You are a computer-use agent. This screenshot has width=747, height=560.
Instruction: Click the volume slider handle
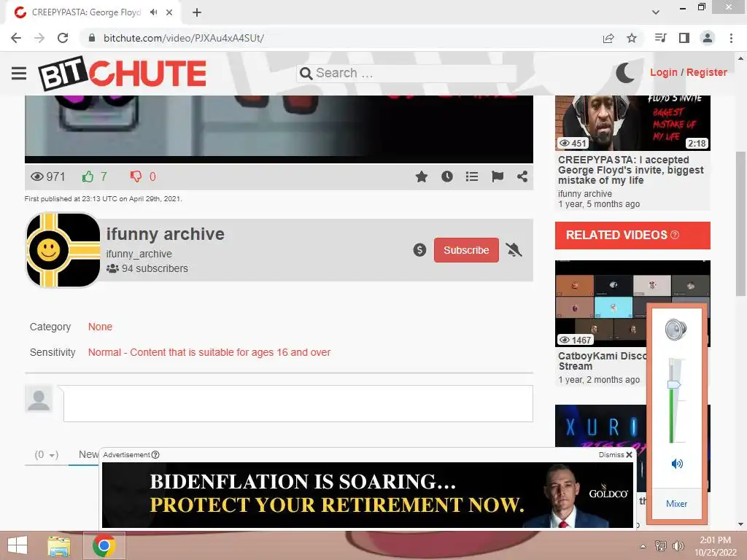pos(674,384)
